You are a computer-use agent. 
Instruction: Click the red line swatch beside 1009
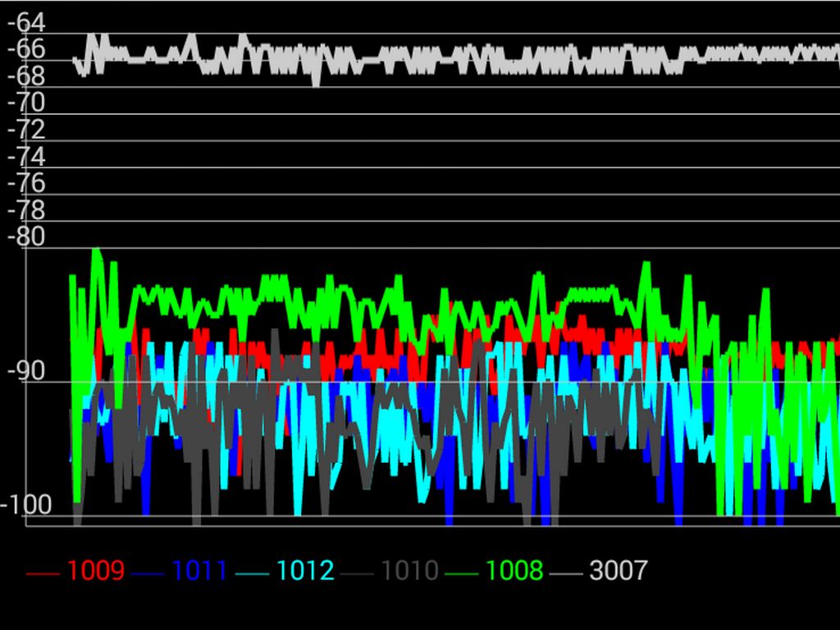(x=43, y=573)
